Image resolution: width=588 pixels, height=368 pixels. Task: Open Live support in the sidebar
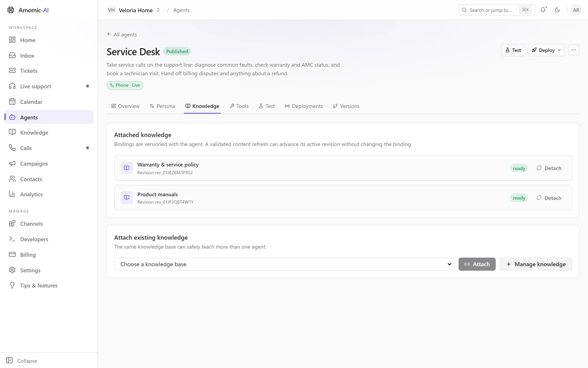point(49,86)
